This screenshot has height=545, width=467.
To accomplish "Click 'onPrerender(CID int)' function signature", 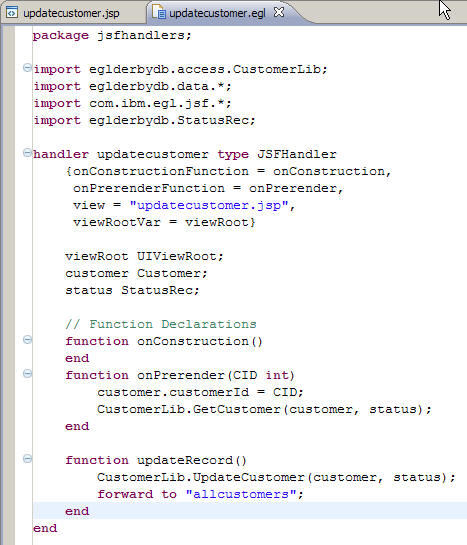I will coord(216,375).
